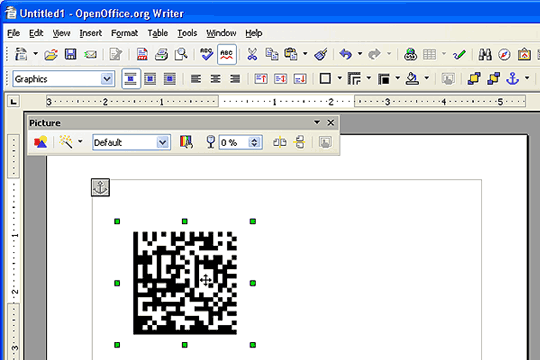The image size is (540, 360).
Task: Paste from clipboard
Action: [291, 54]
